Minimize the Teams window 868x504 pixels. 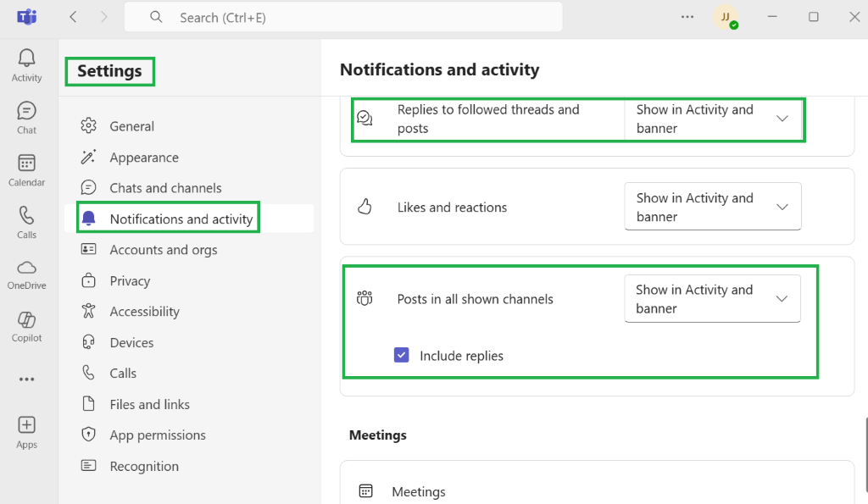pos(772,17)
